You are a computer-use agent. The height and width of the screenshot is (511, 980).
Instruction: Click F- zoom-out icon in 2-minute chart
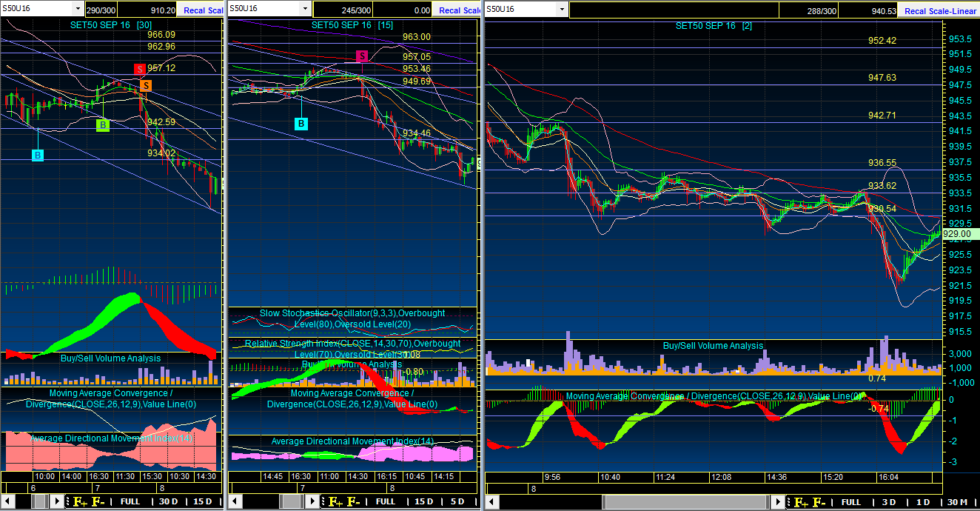pyautogui.click(x=819, y=502)
